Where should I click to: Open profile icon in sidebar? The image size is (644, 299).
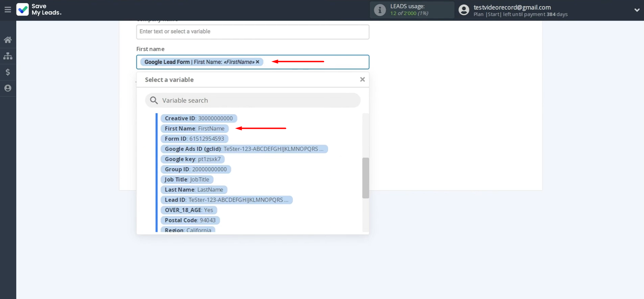[8, 88]
